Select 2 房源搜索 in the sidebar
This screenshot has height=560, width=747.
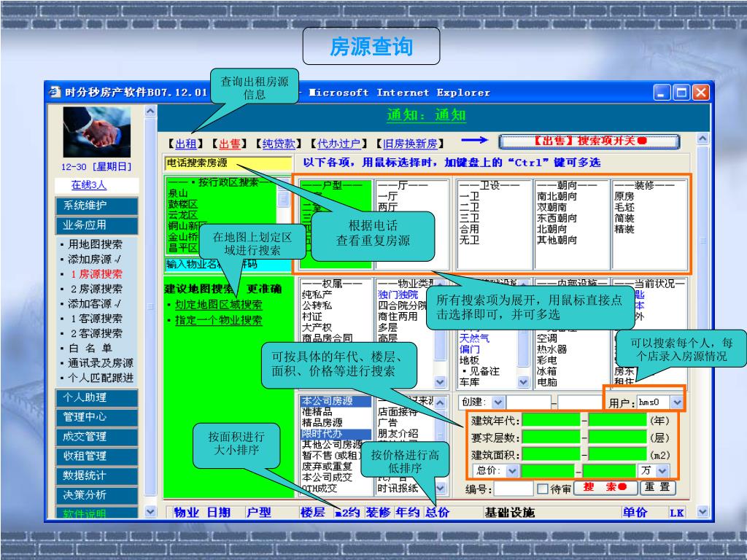[x=97, y=289]
